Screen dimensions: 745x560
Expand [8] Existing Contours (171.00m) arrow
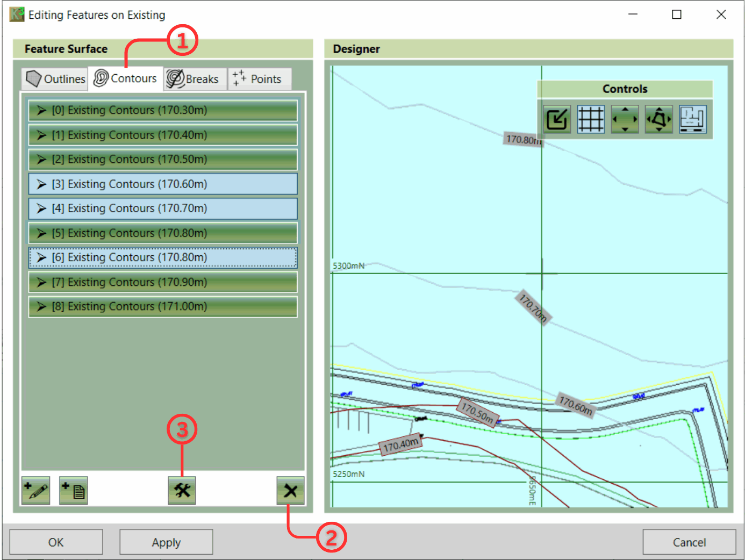[41, 307]
